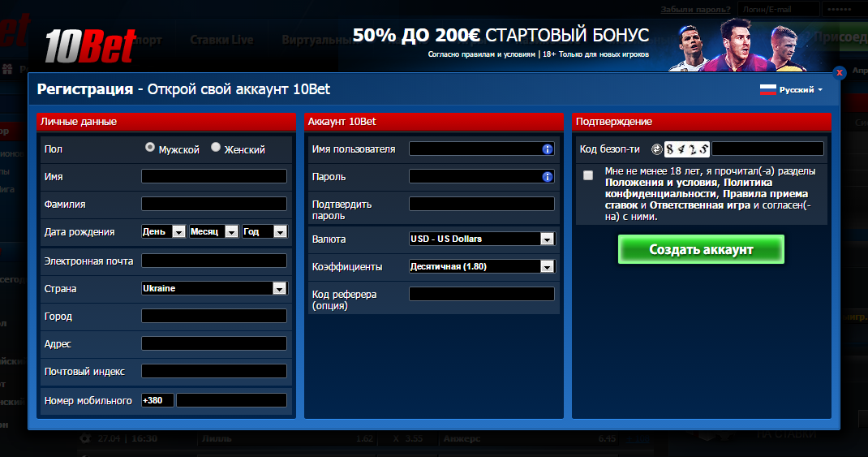Viewport: 868px width, 457px height.
Task: Click the Забыли пароль? link
Action: (x=695, y=10)
